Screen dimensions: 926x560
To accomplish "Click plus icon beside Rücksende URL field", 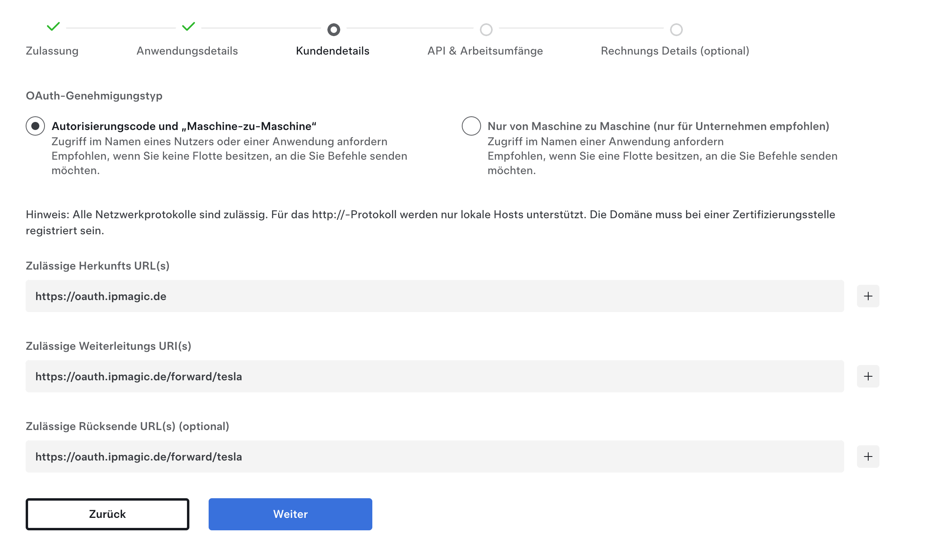I will click(x=868, y=457).
